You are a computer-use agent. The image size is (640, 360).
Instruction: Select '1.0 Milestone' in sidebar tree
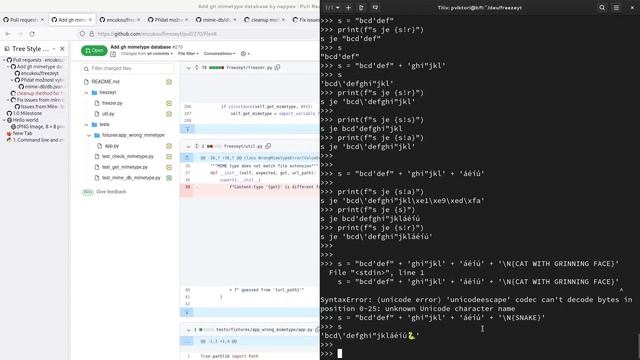point(24,113)
